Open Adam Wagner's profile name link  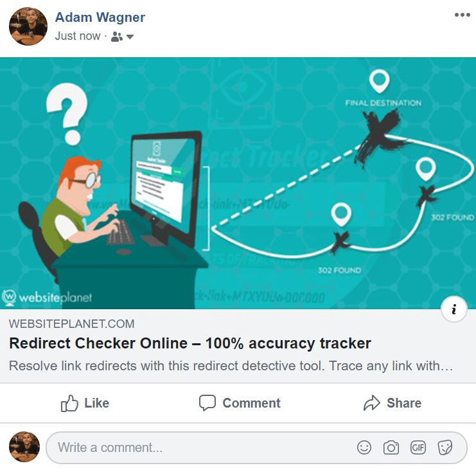(x=100, y=17)
